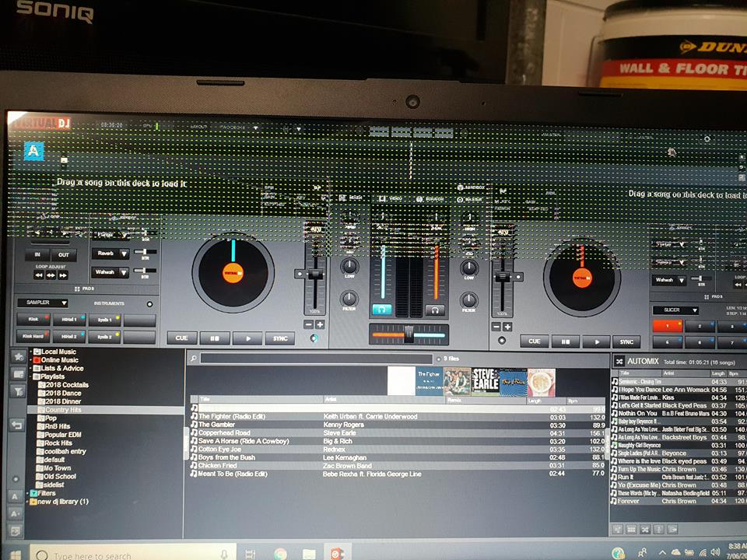Click the back arrow sidebar icon
This screenshot has height=560, width=747.
coord(17,425)
